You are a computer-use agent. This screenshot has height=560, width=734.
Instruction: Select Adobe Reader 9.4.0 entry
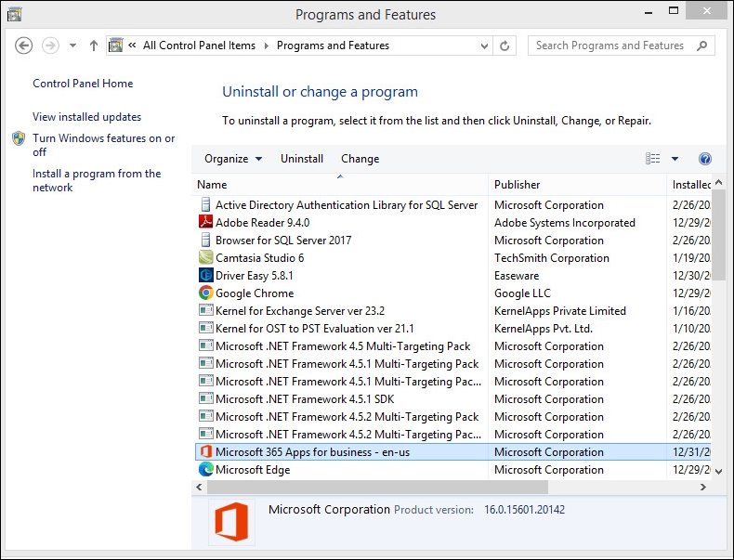(x=263, y=223)
